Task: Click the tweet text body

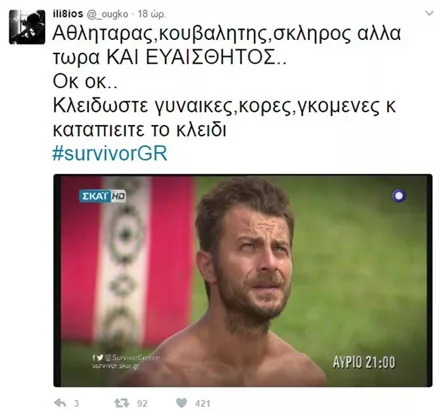Action: [227, 82]
